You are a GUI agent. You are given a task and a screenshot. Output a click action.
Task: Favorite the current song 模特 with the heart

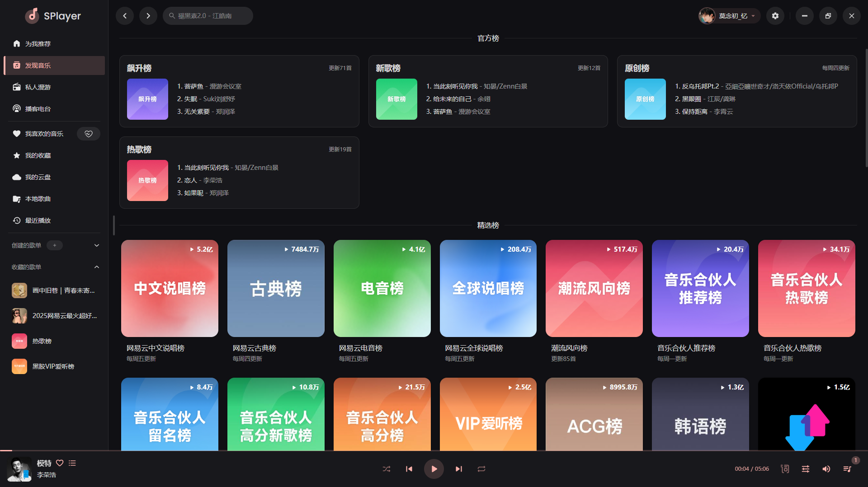[x=60, y=463]
